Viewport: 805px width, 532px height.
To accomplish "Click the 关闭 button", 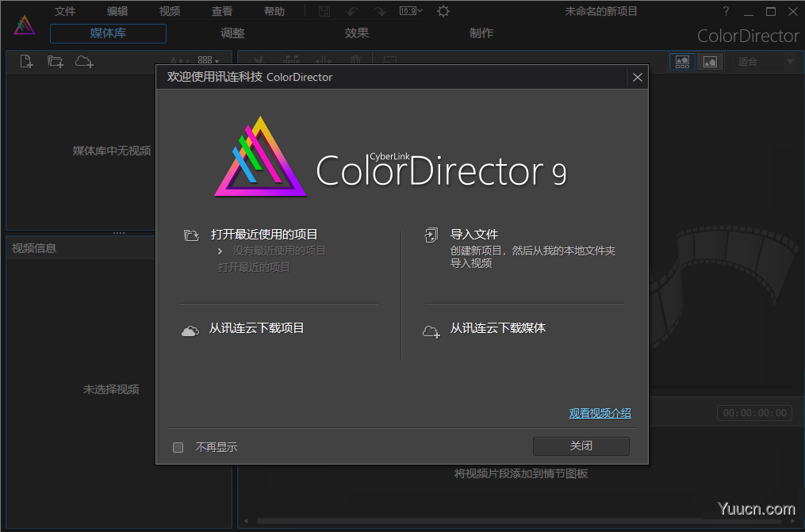I will click(x=581, y=446).
